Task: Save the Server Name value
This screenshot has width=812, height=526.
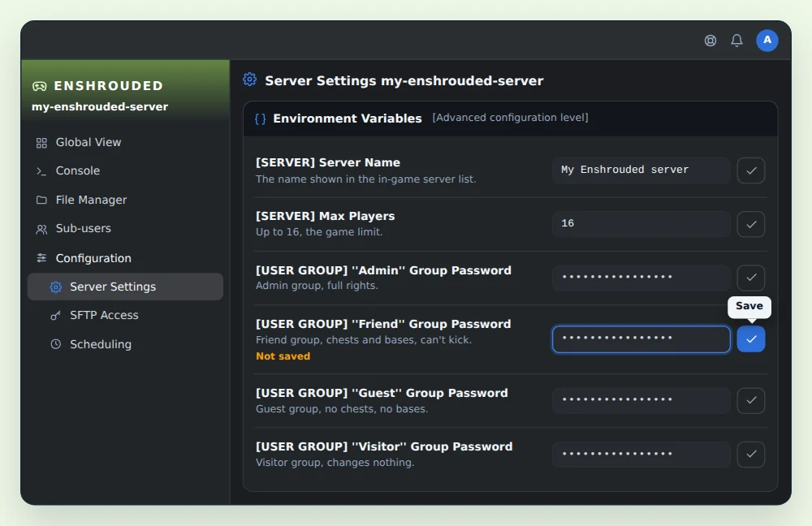Action: click(x=751, y=170)
